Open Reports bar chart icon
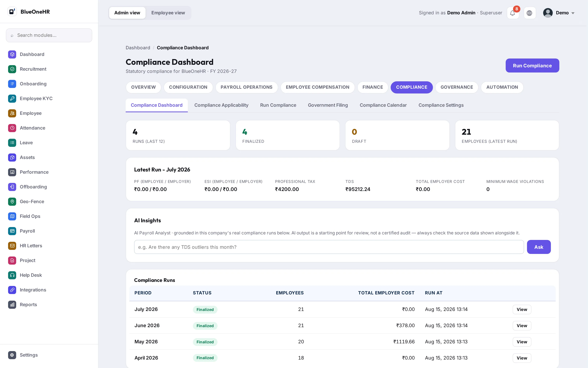The height and width of the screenshot is (368, 588). 12,305
